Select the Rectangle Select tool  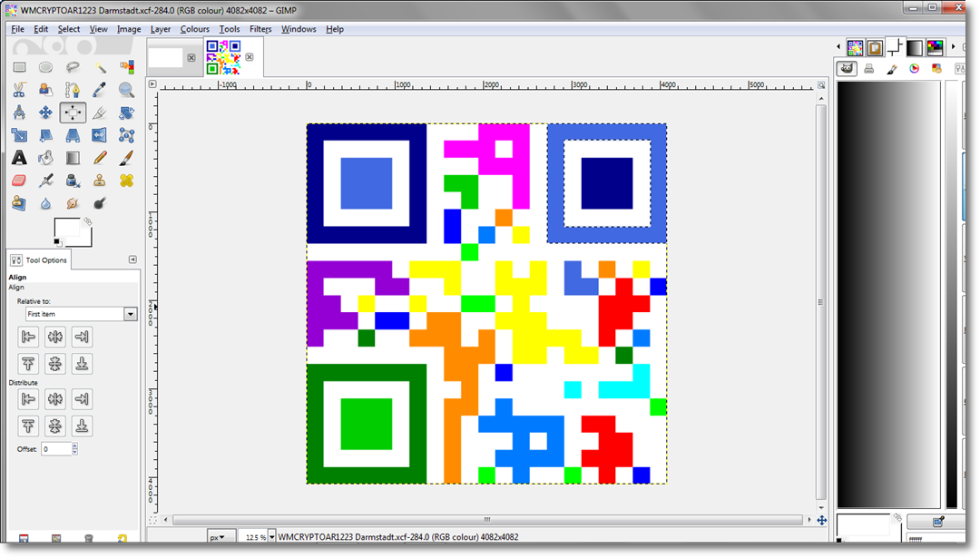[19, 67]
